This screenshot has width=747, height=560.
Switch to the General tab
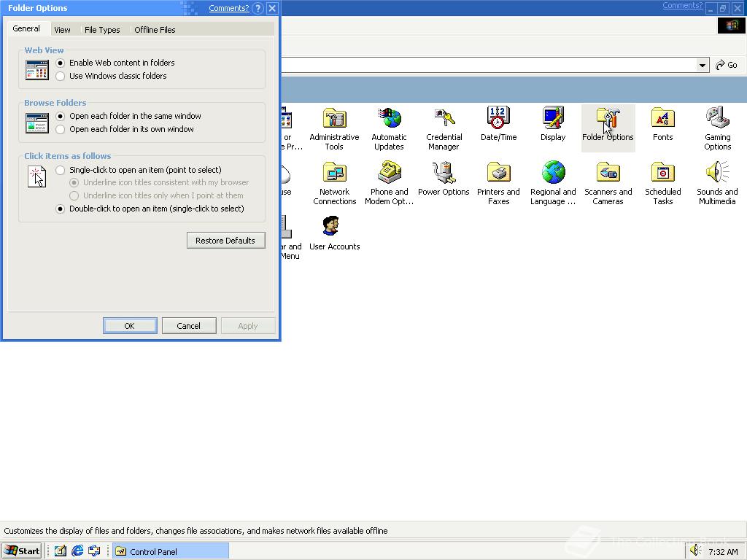(x=26, y=28)
